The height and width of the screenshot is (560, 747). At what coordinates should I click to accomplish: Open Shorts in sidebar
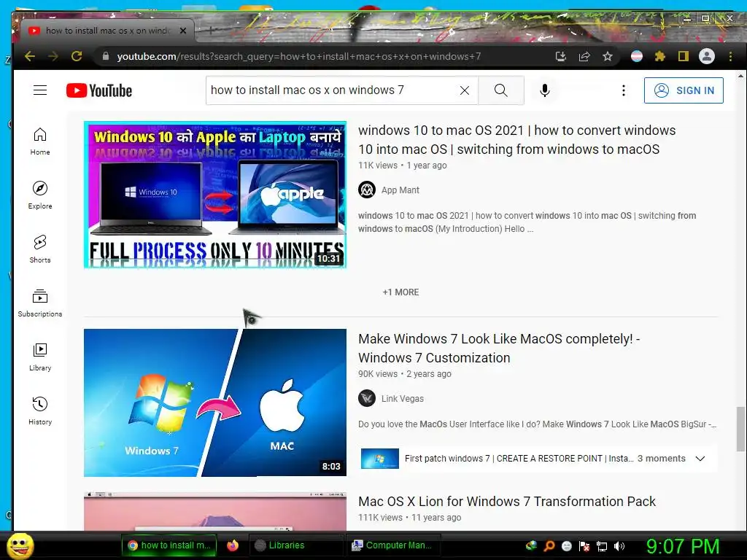coord(40,249)
